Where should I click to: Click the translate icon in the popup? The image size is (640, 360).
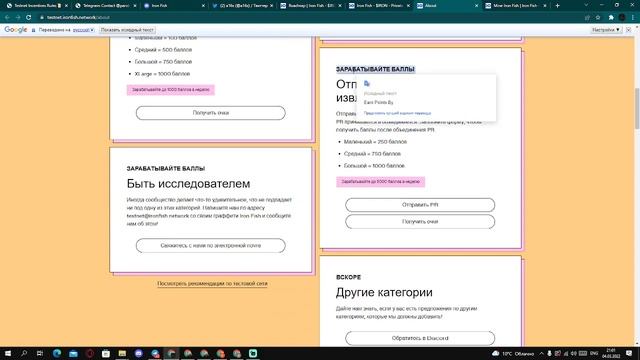coord(367,83)
